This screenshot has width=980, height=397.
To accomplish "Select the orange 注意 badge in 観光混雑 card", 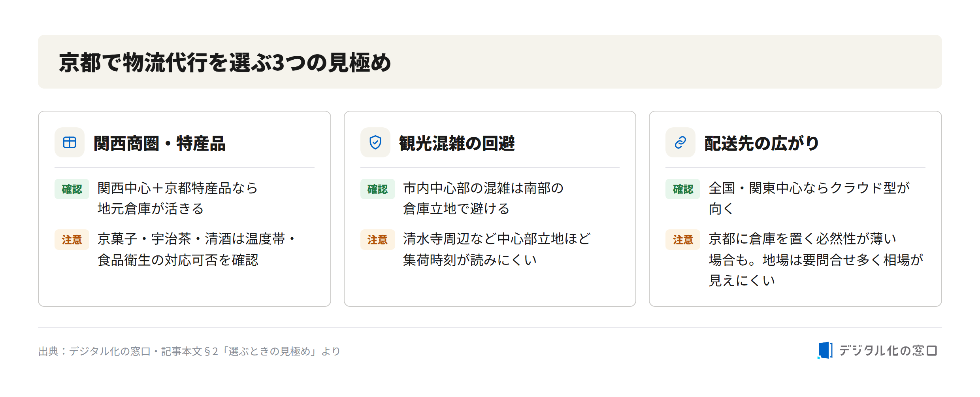I will [377, 240].
